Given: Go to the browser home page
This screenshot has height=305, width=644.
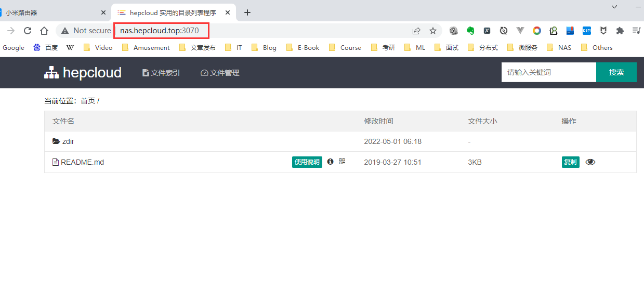Looking at the screenshot, I should tap(44, 31).
